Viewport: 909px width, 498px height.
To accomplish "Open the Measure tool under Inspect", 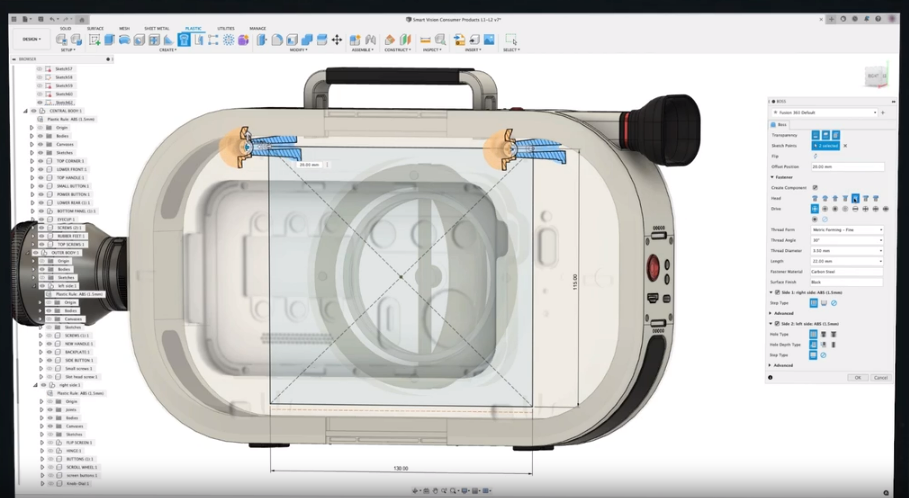I will click(426, 39).
